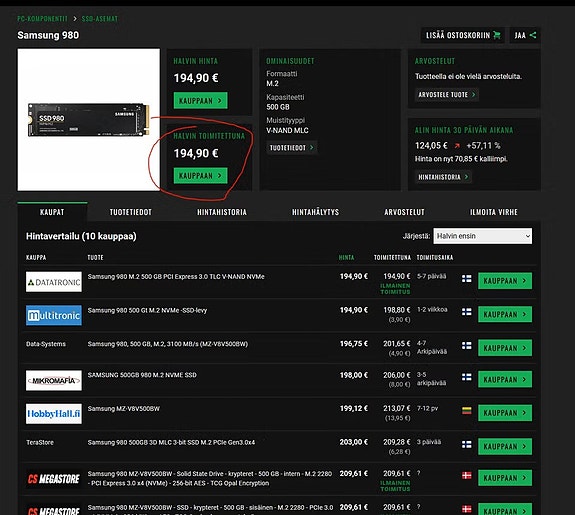Viewport: 575px width, 515px height.
Task: Open the Ilmoita virhe tab
Action: click(x=494, y=212)
